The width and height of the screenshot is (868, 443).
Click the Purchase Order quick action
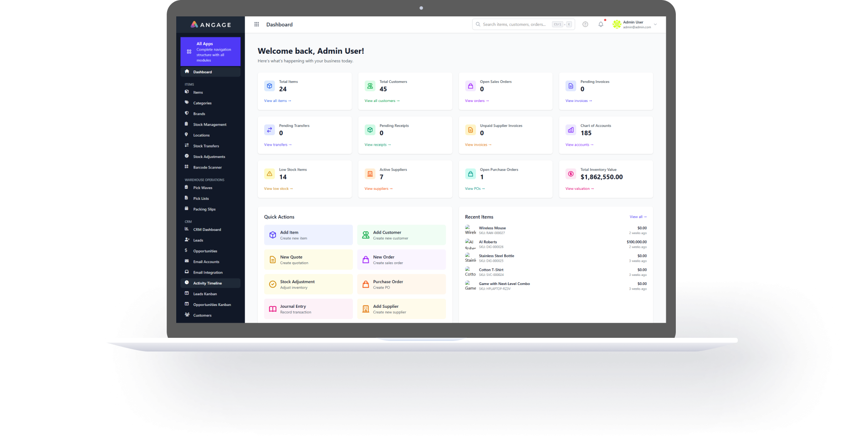(x=401, y=284)
